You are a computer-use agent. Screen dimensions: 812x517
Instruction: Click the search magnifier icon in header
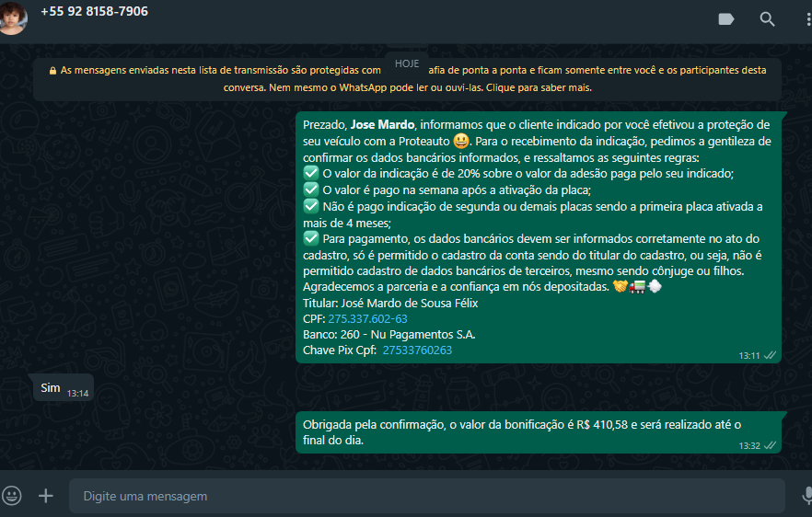tap(767, 19)
